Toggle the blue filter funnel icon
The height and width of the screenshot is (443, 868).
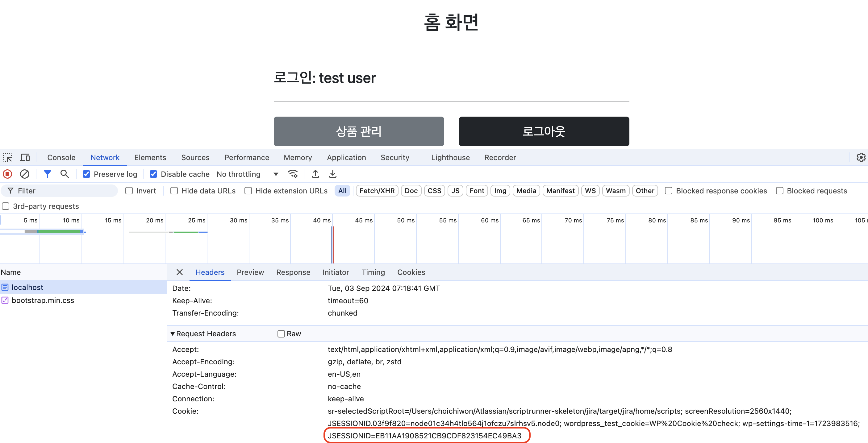pos(47,174)
